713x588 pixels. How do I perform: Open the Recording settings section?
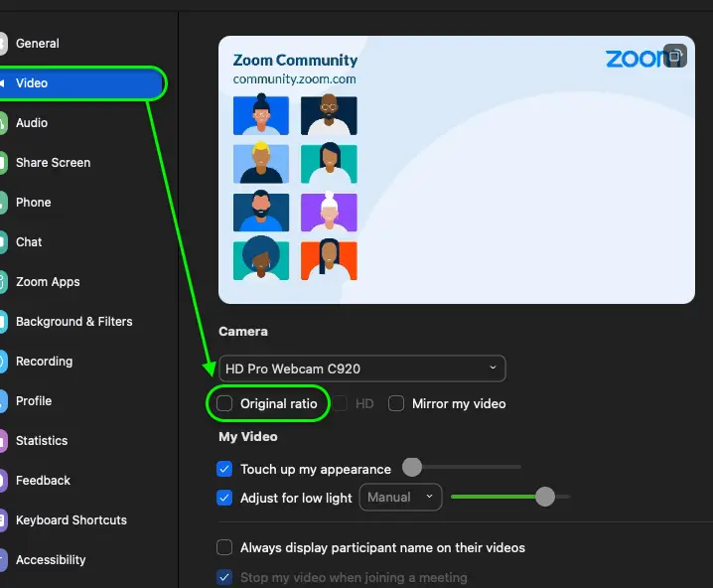coord(44,362)
